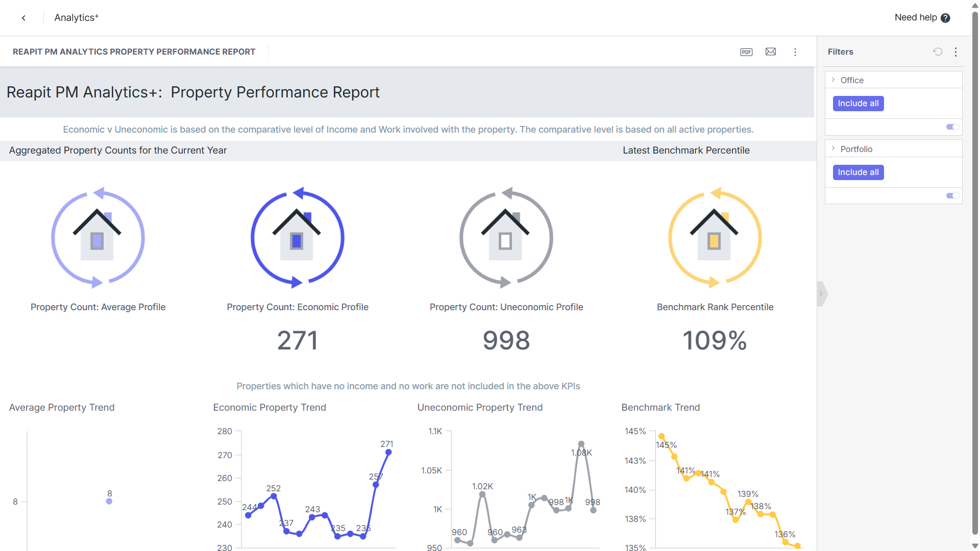
Task: Click the 145% point in Benchmark Trend
Action: [661, 436]
